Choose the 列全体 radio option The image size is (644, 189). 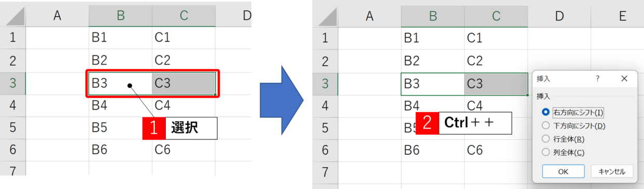coord(563,153)
